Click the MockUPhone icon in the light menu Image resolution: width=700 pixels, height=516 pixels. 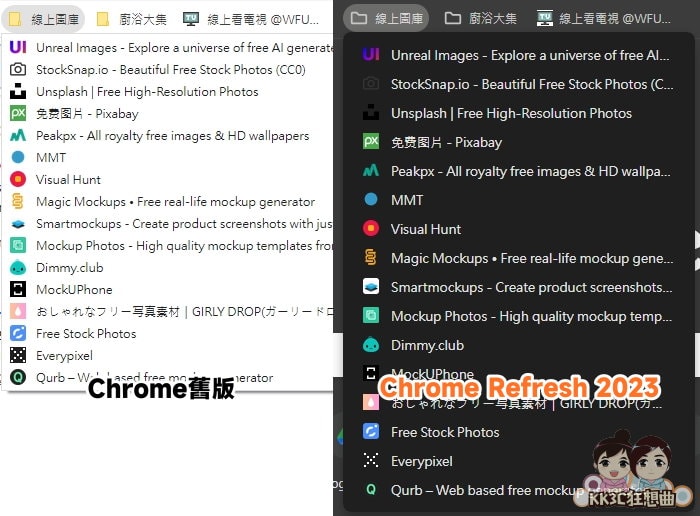pos(18,289)
